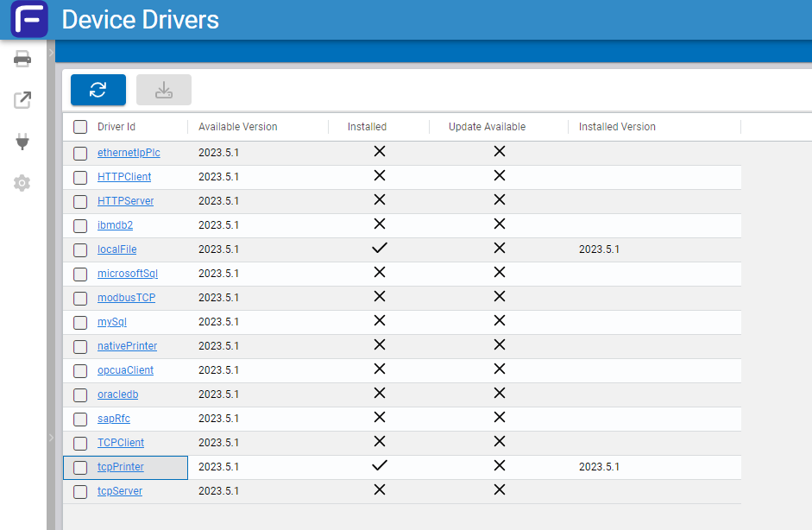Click ethernetIpPlc not-installed X icon
The width and height of the screenshot is (812, 530).
(380, 151)
